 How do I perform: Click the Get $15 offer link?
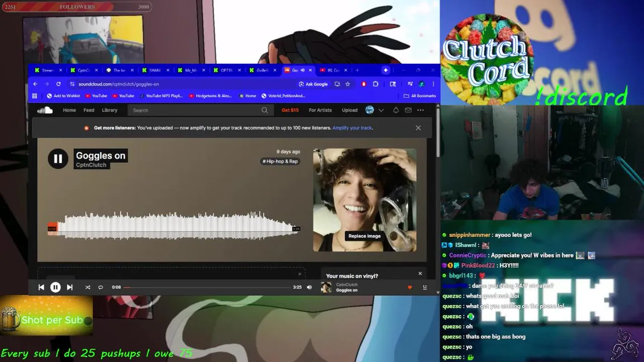[290, 110]
